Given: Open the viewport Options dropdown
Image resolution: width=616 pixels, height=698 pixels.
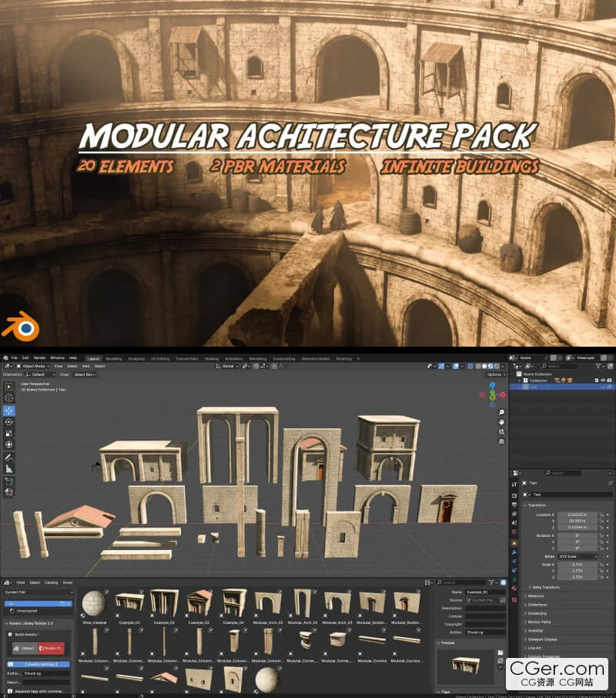Looking at the screenshot, I should pos(495,374).
